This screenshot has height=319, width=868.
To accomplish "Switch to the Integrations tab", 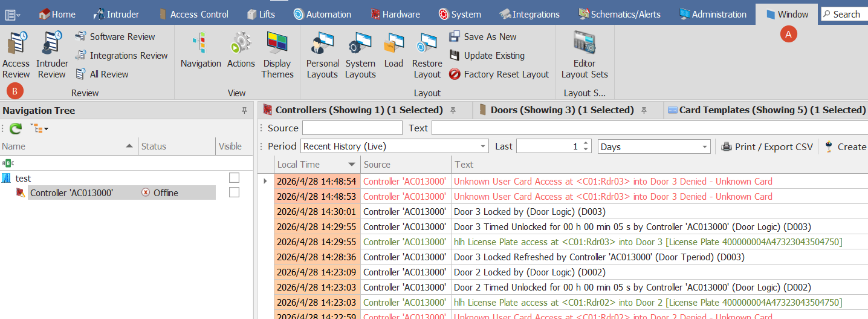I will tap(530, 14).
